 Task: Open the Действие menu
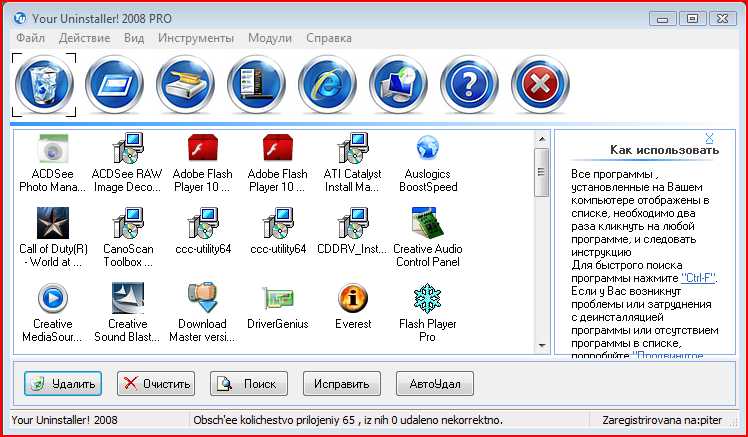coord(84,38)
